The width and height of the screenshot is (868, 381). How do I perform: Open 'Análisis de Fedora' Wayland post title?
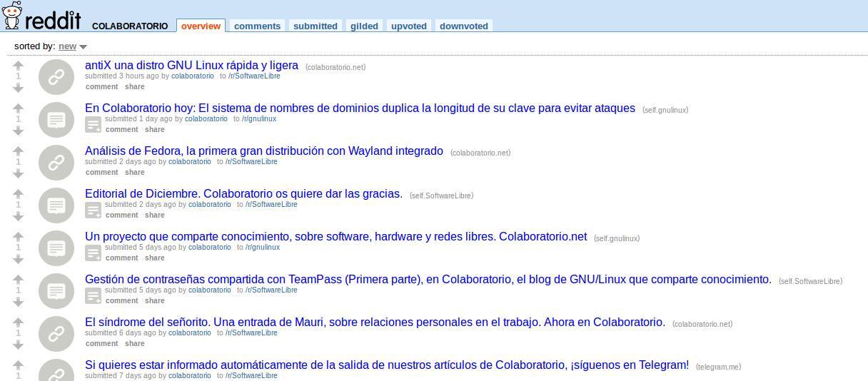coord(264,151)
